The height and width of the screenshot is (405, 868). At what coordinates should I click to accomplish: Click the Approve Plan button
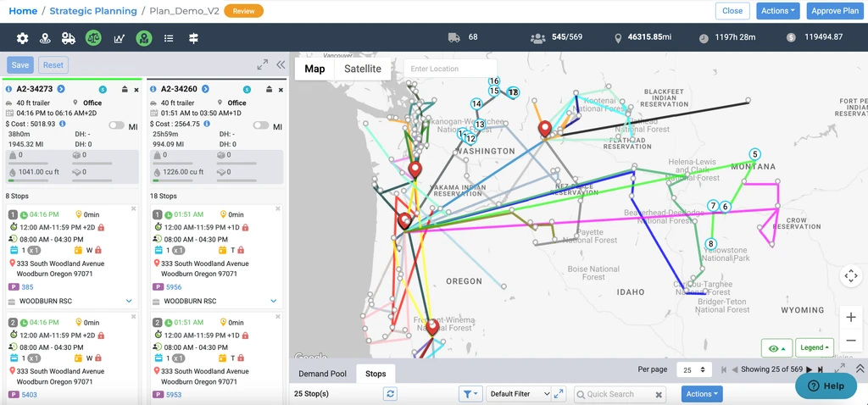834,11
